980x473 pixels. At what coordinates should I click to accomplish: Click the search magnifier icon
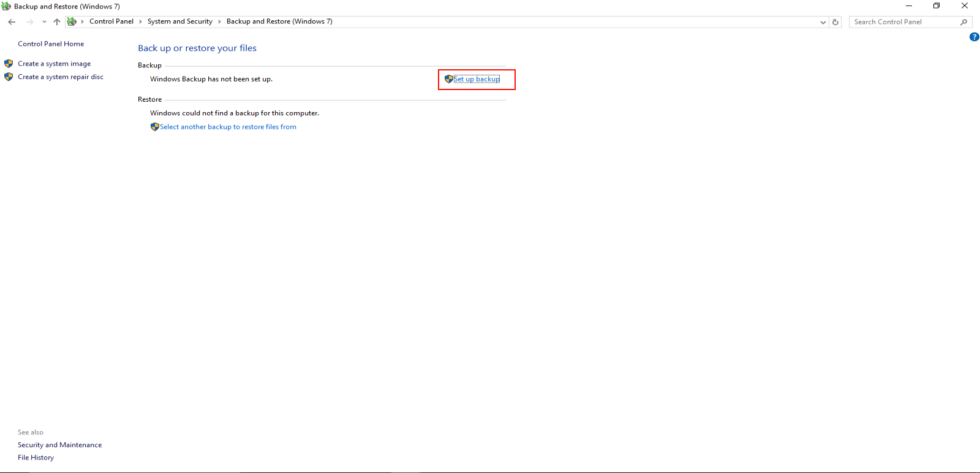point(964,22)
